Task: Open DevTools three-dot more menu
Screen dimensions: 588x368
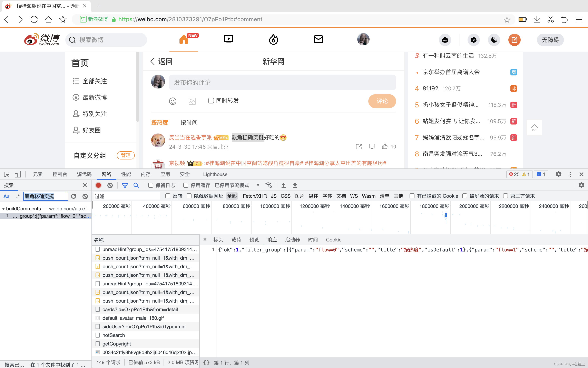Action: 570,174
